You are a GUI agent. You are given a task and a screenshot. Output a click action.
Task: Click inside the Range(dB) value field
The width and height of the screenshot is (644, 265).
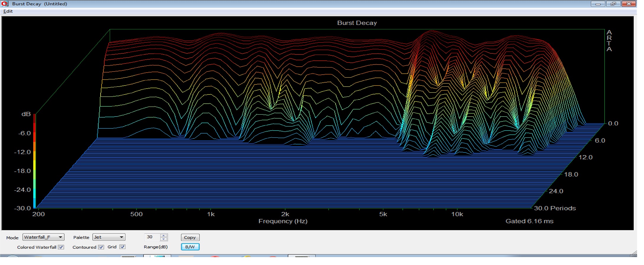pyautogui.click(x=152, y=237)
